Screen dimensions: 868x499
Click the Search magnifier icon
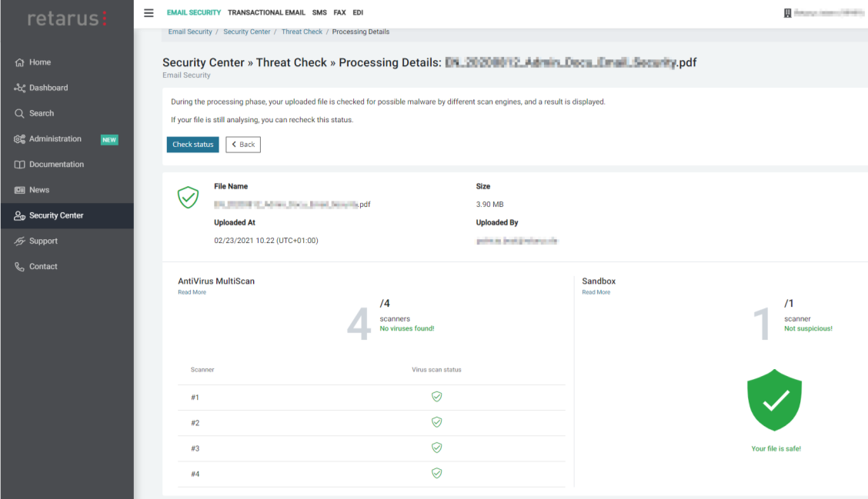click(20, 114)
